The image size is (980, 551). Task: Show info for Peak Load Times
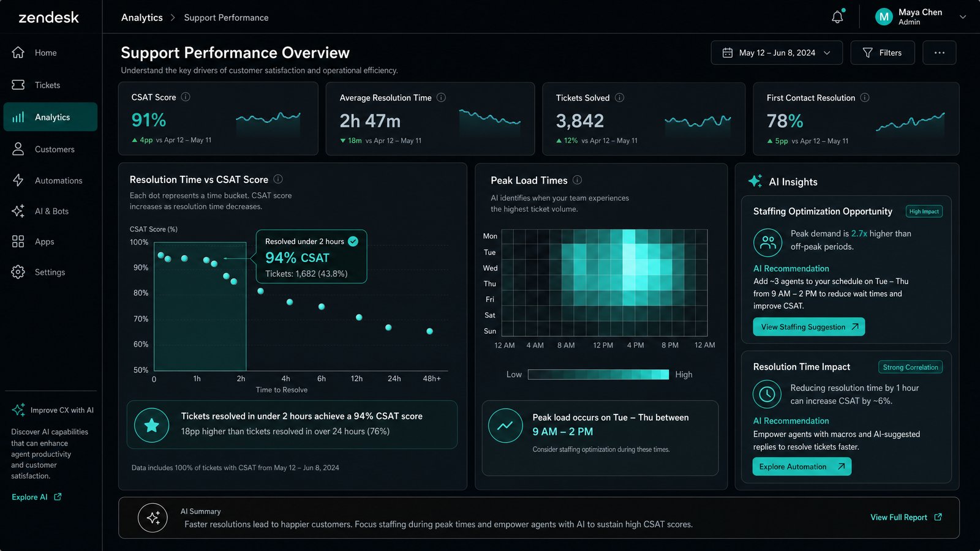[577, 180]
